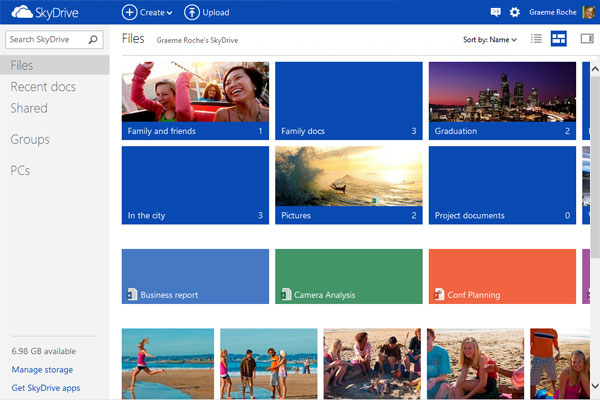Viewport: 600px width, 400px height.
Task: Select Shared in the sidebar
Action: [29, 108]
